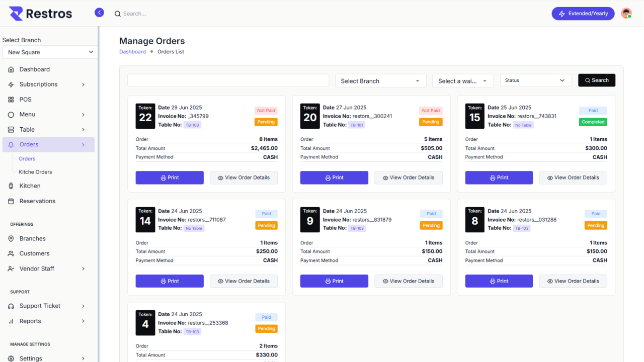Open the Support Ticket headset icon
This screenshot has width=644, height=362.
pyautogui.click(x=11, y=306)
